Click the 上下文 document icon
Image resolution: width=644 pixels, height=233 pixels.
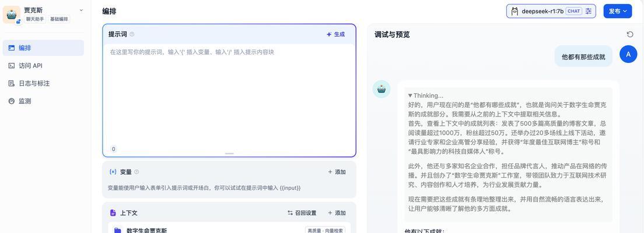coord(113,213)
